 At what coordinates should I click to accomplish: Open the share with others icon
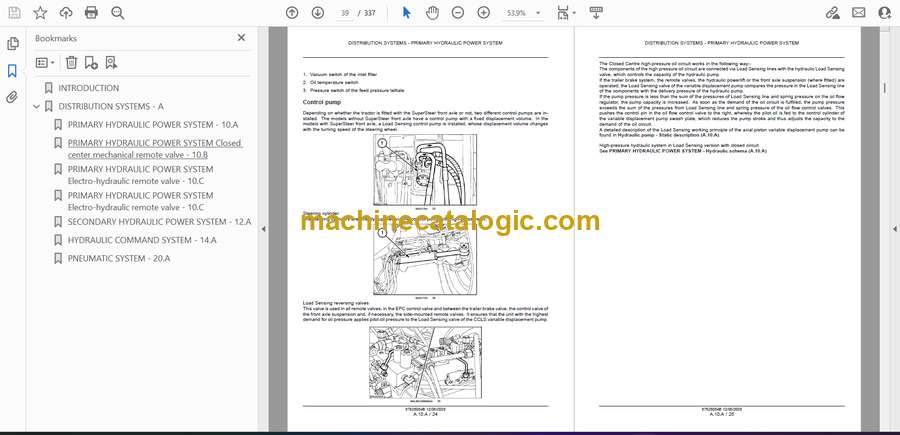(885, 13)
